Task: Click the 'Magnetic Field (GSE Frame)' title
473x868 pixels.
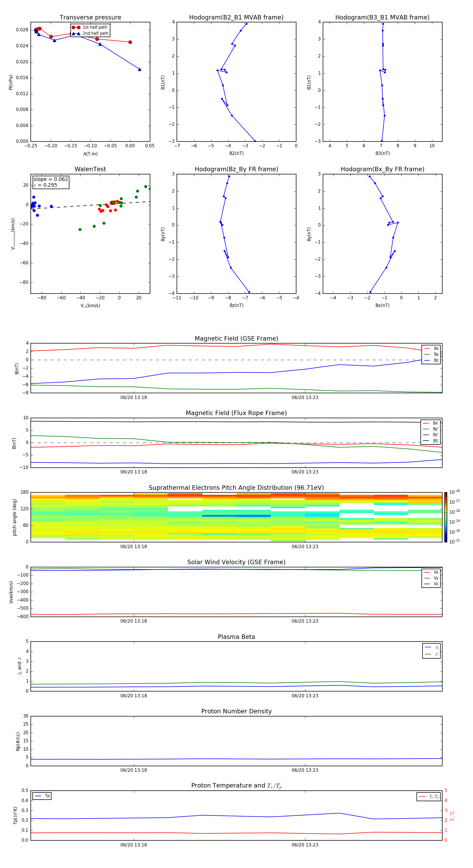Action: coord(236,339)
